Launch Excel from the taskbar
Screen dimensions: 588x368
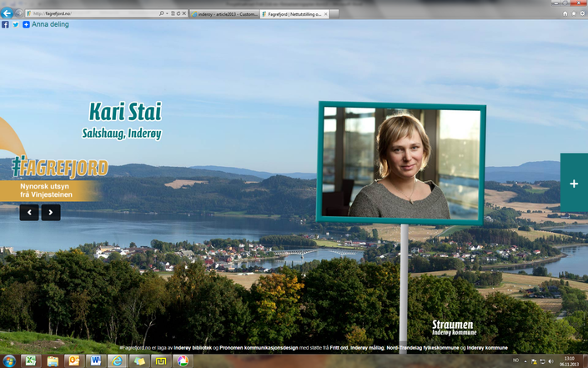31,360
